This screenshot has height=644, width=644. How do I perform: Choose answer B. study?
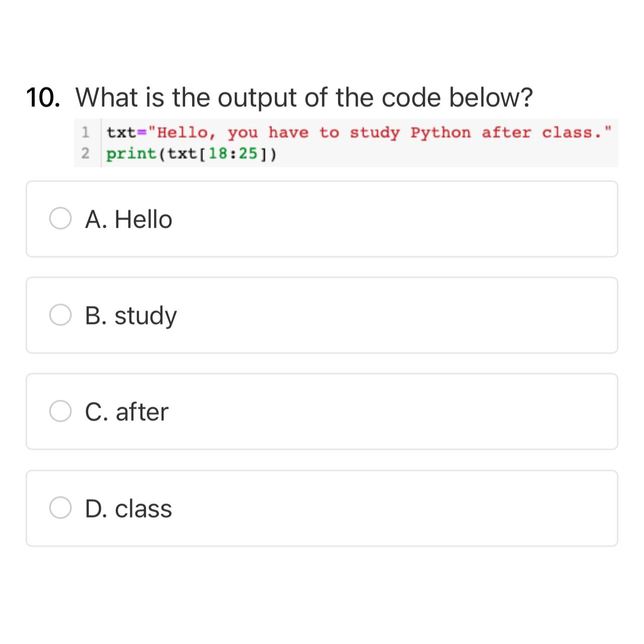pos(131,315)
